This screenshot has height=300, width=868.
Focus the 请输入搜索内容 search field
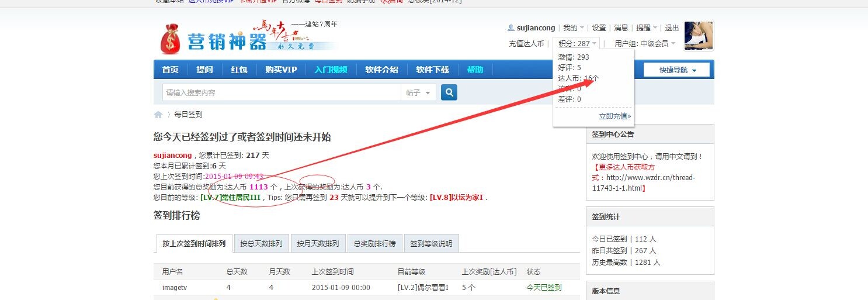[x=282, y=92]
